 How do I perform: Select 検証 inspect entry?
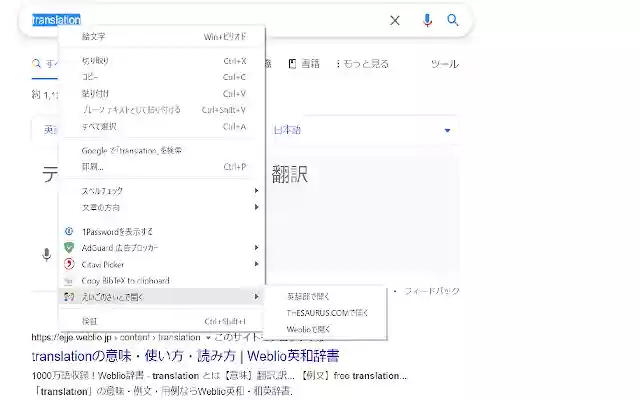[x=162, y=321]
